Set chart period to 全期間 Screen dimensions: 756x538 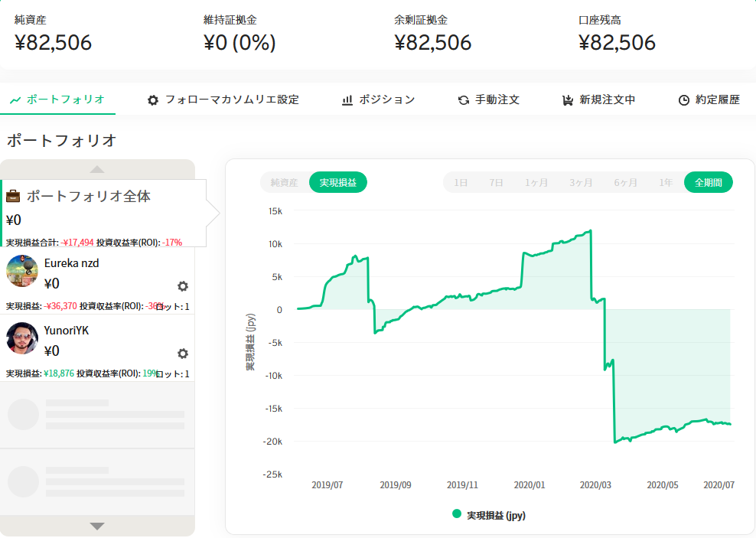[708, 182]
